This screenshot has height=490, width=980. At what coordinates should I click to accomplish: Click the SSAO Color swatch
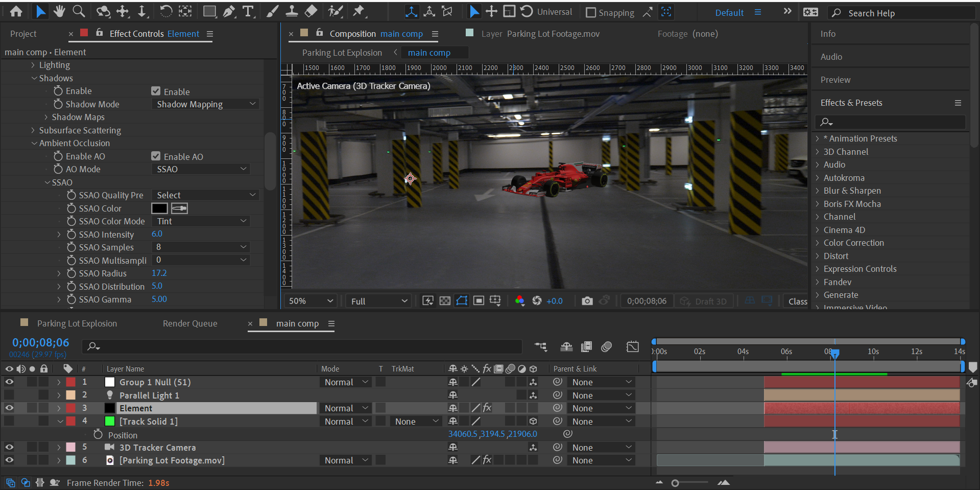160,208
